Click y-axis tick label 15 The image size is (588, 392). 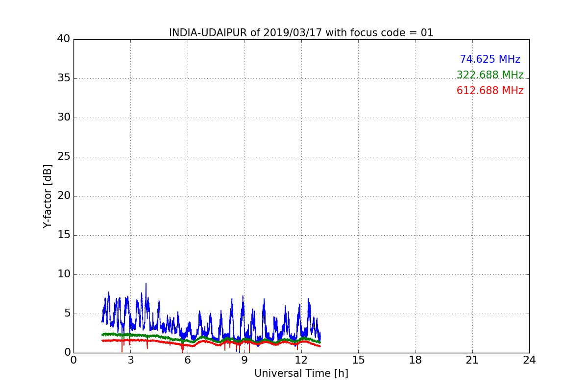(x=64, y=235)
